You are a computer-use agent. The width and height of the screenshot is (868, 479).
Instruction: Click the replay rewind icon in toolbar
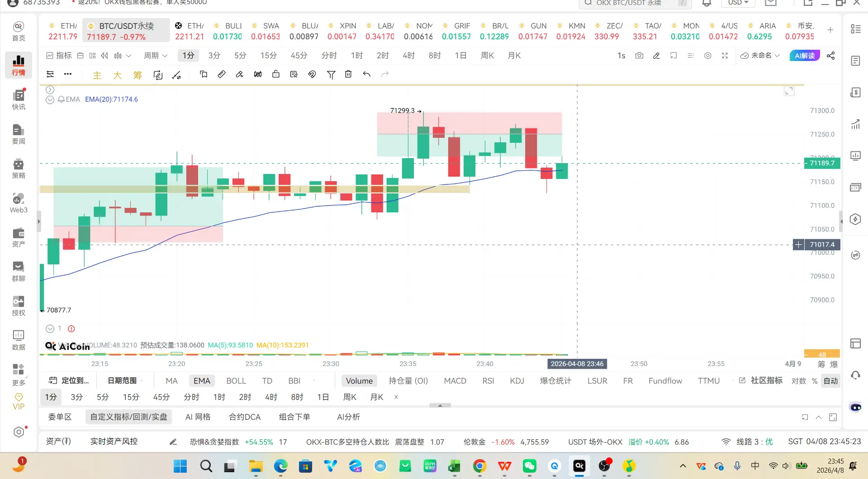[104, 56]
